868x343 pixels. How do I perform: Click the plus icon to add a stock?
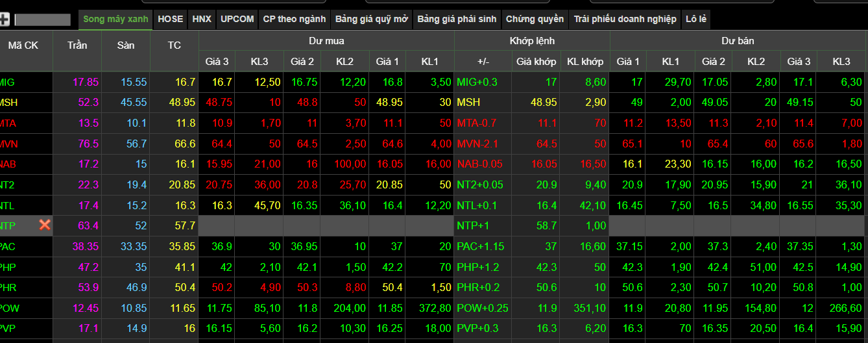(4, 19)
